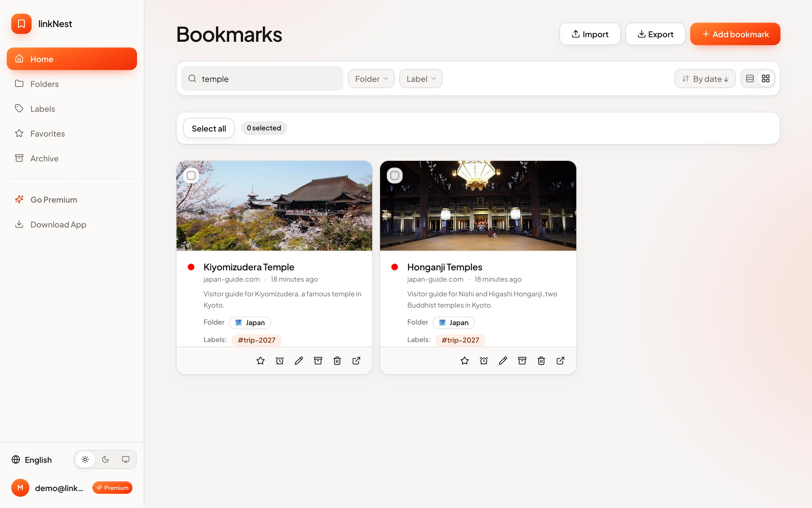Change the English language selector
Image resolution: width=812 pixels, height=508 pixels.
32,460
